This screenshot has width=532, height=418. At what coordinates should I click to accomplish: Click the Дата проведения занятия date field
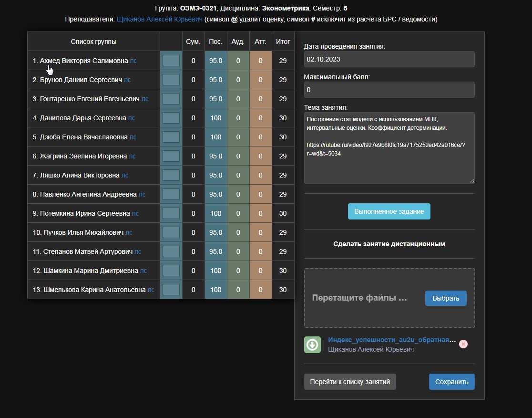(389, 59)
